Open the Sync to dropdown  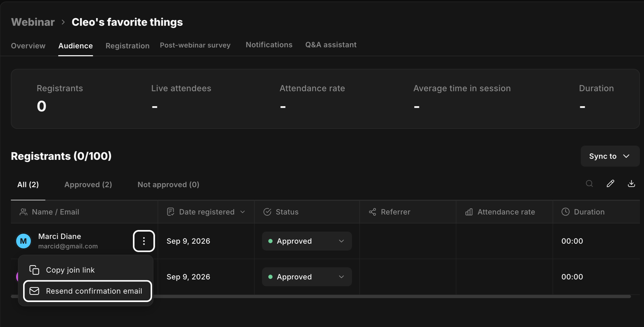[610, 156]
